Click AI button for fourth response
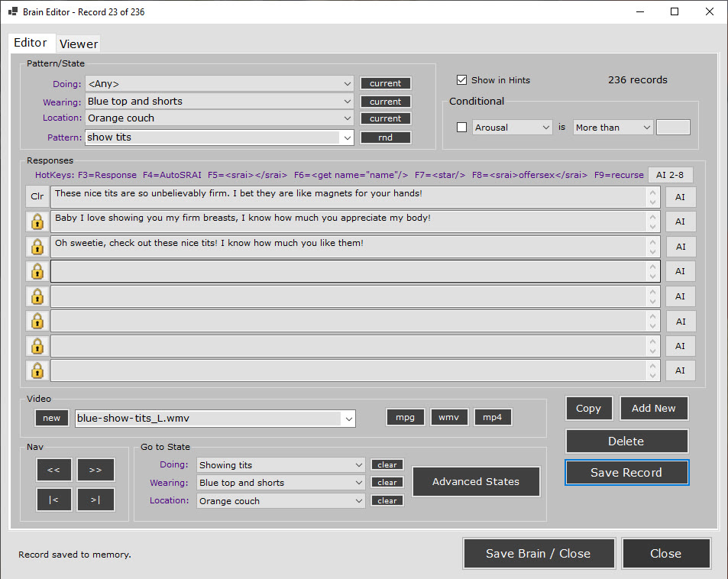This screenshot has width=728, height=579. [x=680, y=271]
